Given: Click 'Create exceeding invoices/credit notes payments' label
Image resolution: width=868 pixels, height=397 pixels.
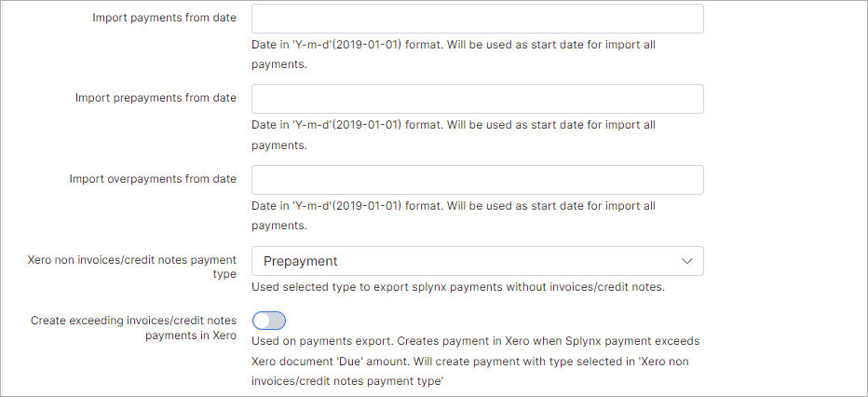Looking at the screenshot, I should point(133,327).
